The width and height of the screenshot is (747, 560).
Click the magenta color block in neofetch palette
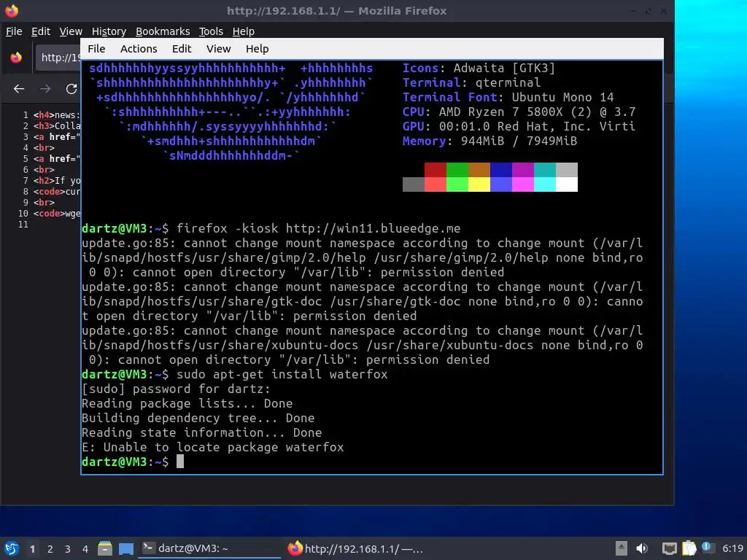click(x=522, y=169)
